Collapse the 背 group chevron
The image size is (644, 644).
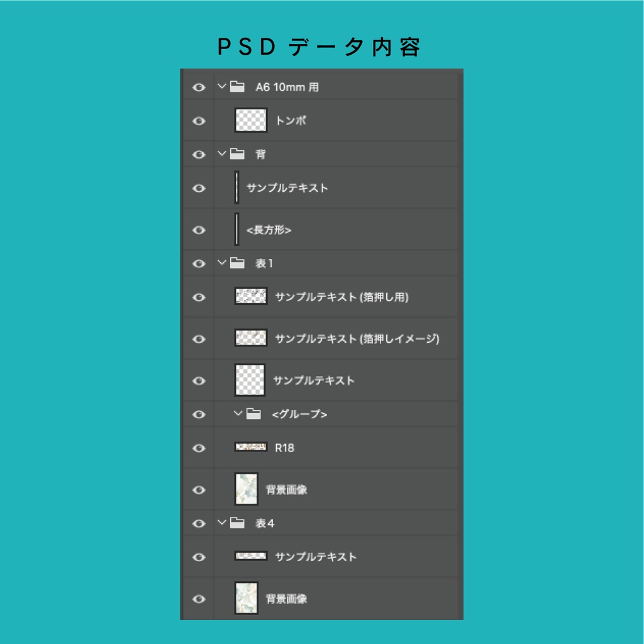[x=222, y=153]
